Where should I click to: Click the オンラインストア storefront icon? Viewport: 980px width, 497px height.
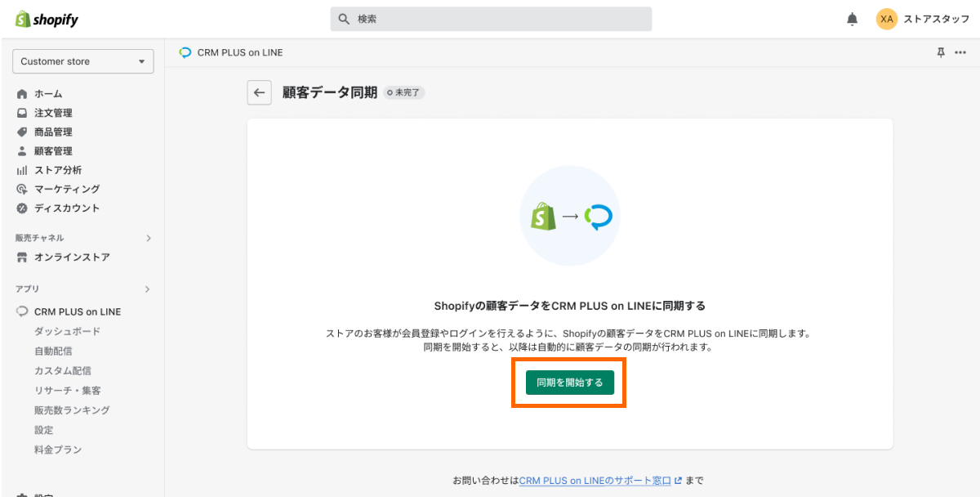click(x=22, y=257)
